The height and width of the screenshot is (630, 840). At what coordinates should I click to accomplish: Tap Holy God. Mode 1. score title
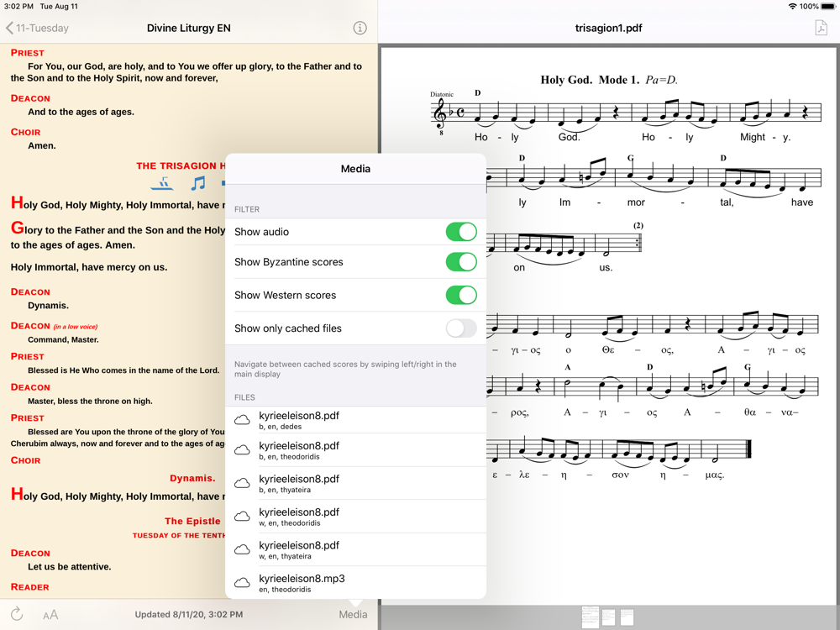609,80
